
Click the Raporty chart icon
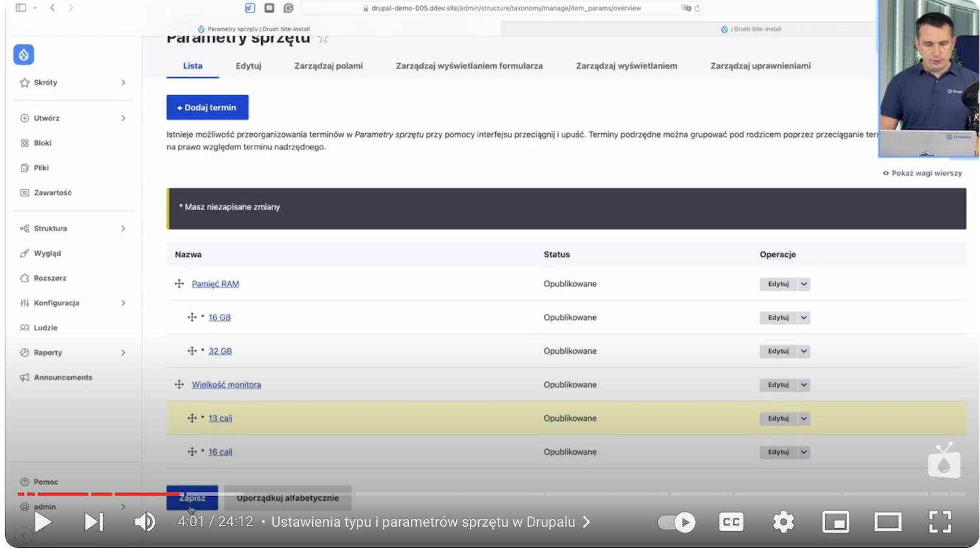point(24,353)
